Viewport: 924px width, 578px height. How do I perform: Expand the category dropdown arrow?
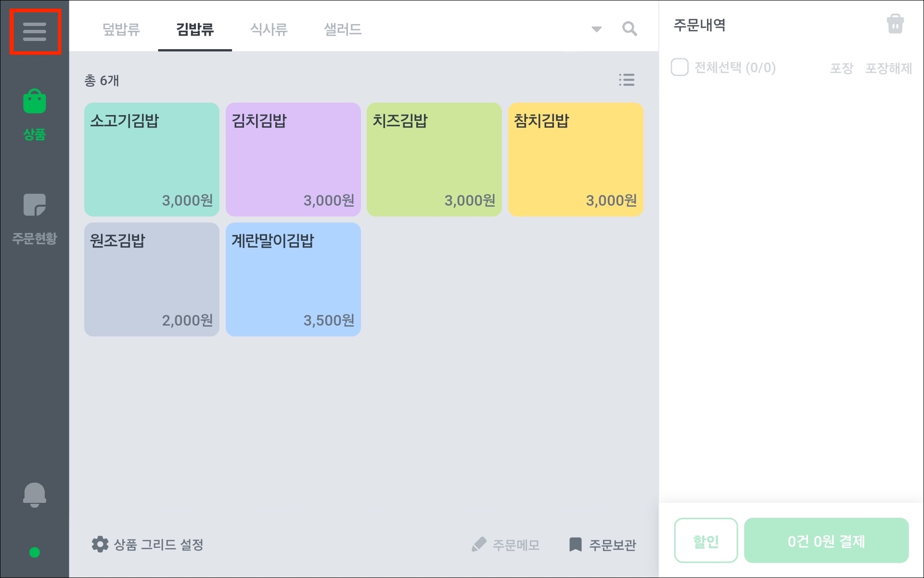596,29
